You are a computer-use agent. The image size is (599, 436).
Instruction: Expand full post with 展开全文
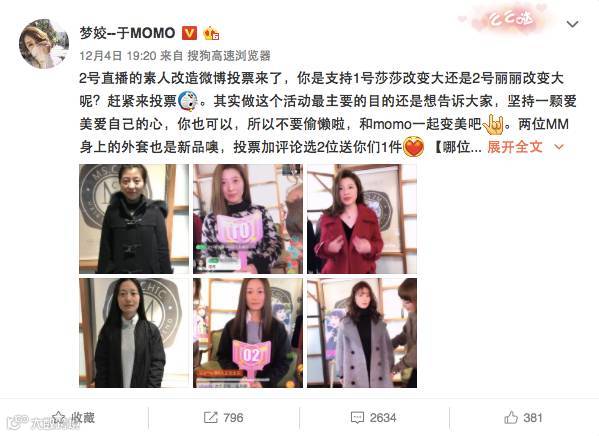point(515,147)
